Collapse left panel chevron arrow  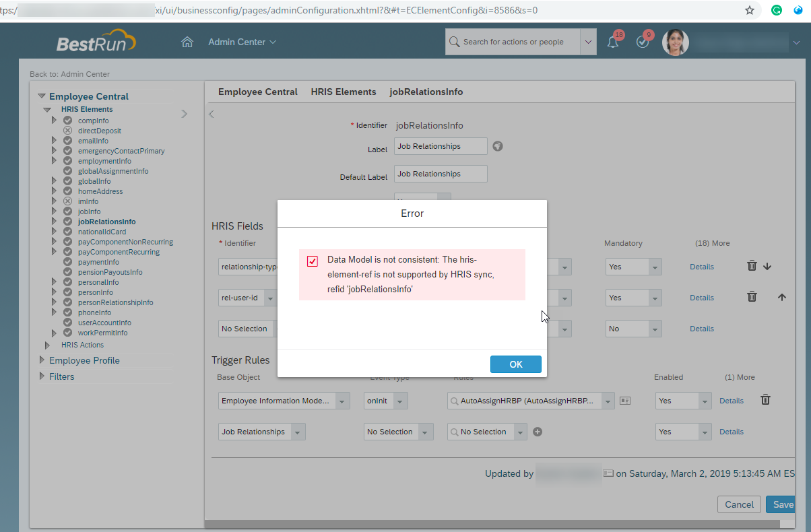[x=185, y=114]
